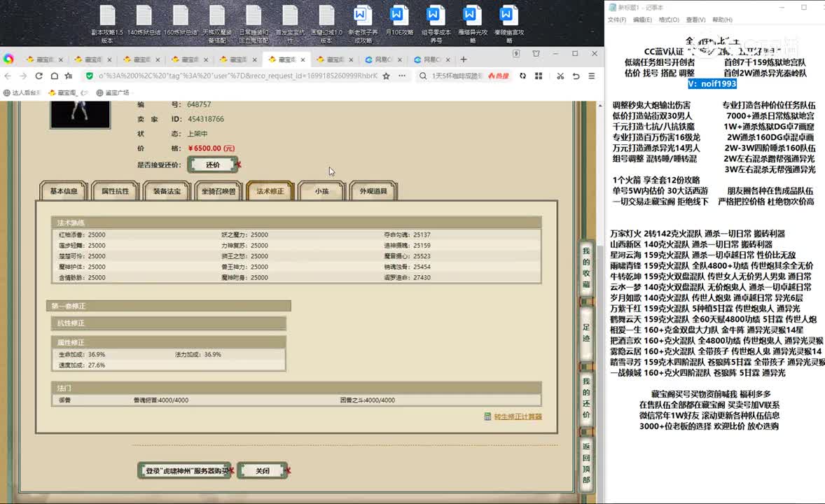Open Notepad 格式(O) menu
Viewport: 825px width, 504px height.
point(669,20)
